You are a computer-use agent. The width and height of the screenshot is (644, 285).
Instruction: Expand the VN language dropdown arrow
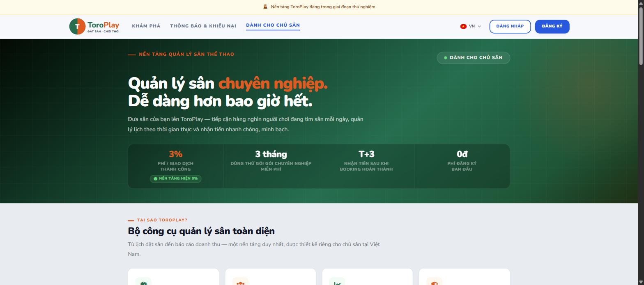(479, 26)
